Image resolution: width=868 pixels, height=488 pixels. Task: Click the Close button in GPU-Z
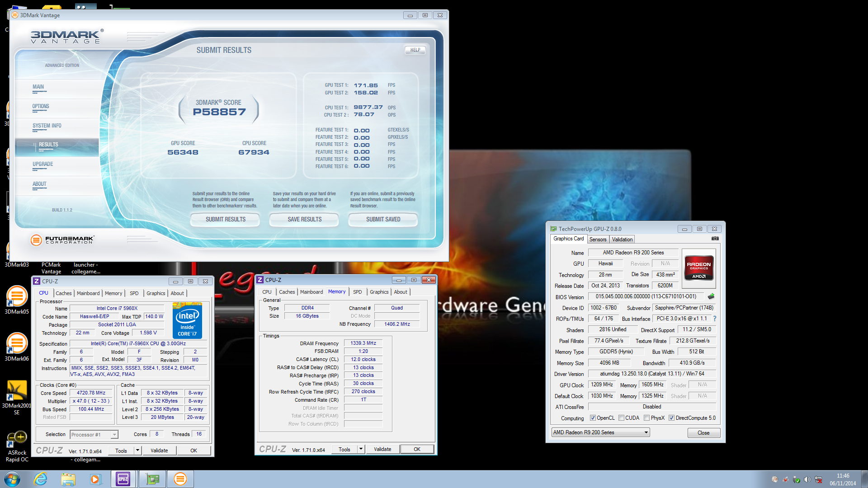pos(703,433)
